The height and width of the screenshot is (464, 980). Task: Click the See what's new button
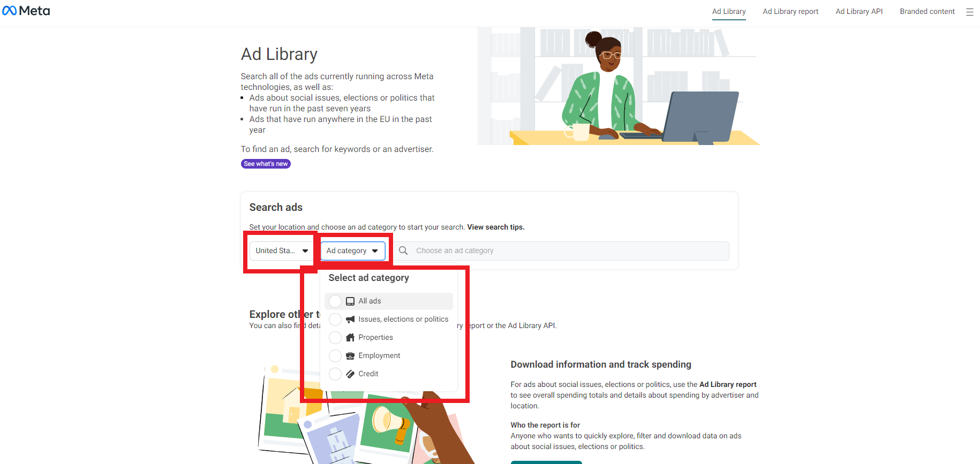click(266, 164)
